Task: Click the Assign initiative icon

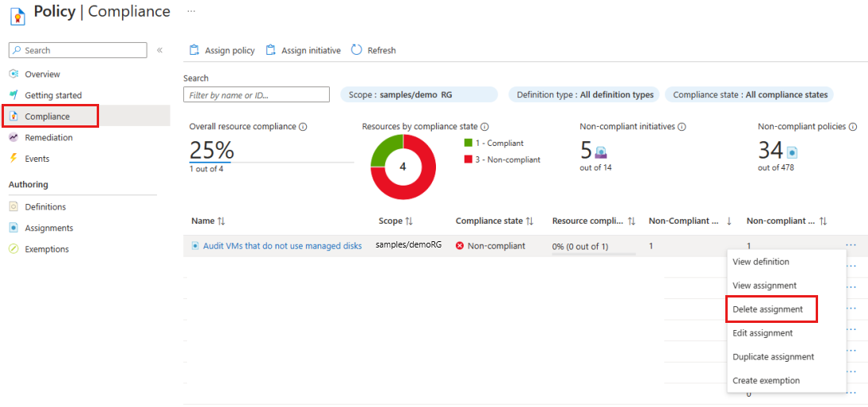Action: (x=270, y=50)
